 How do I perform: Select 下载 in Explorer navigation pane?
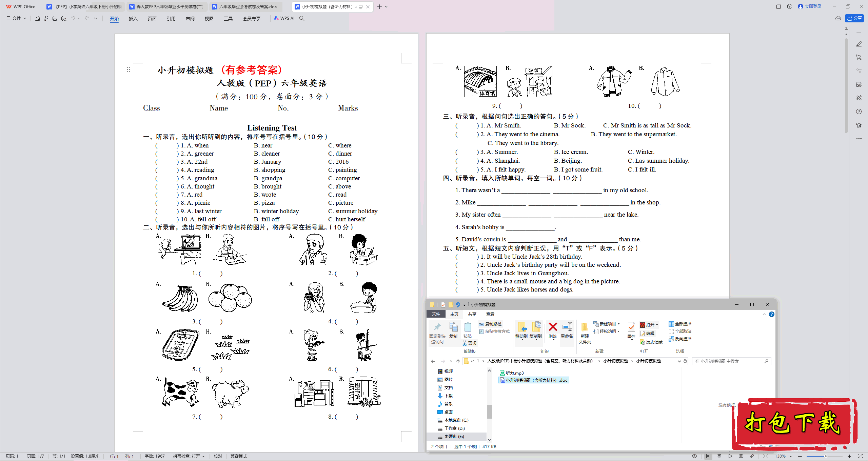[x=445, y=396]
